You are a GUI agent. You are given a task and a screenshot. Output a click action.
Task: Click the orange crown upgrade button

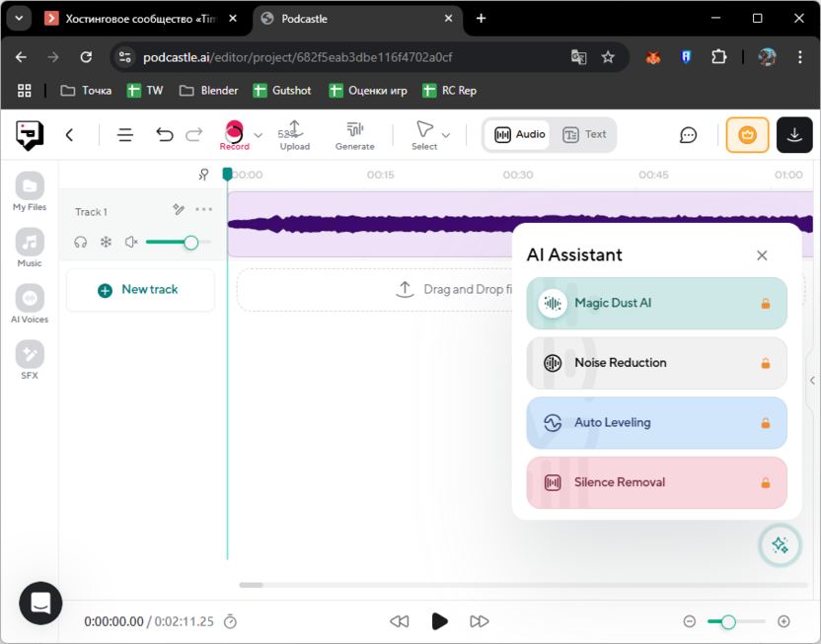coord(747,135)
